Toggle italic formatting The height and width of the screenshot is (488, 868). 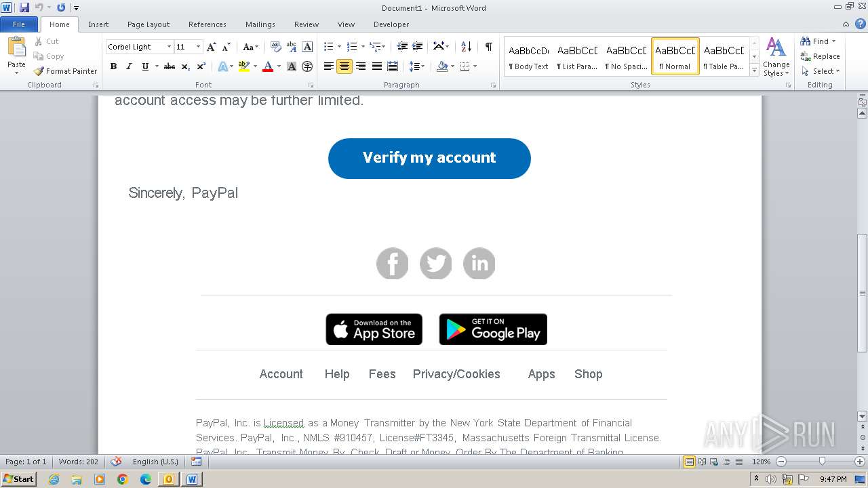[x=129, y=66]
